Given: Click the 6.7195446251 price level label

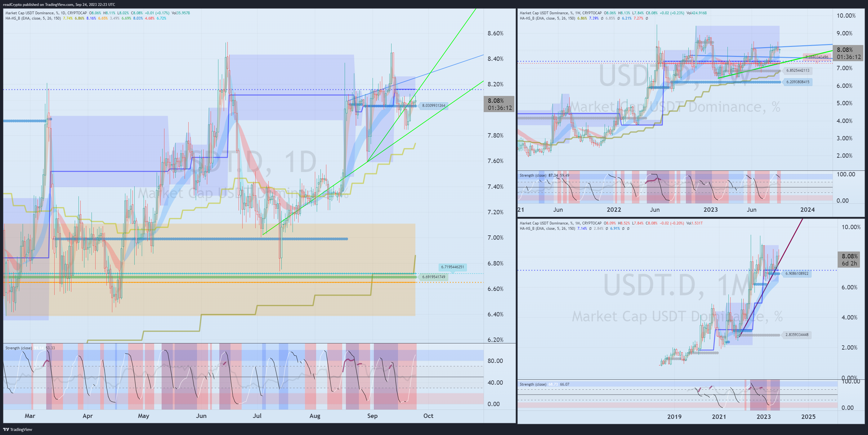Looking at the screenshot, I should [x=452, y=267].
